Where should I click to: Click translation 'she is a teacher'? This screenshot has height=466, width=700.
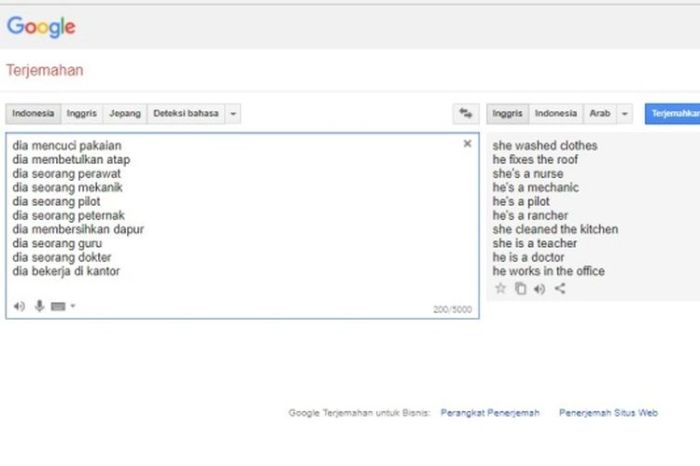535,243
